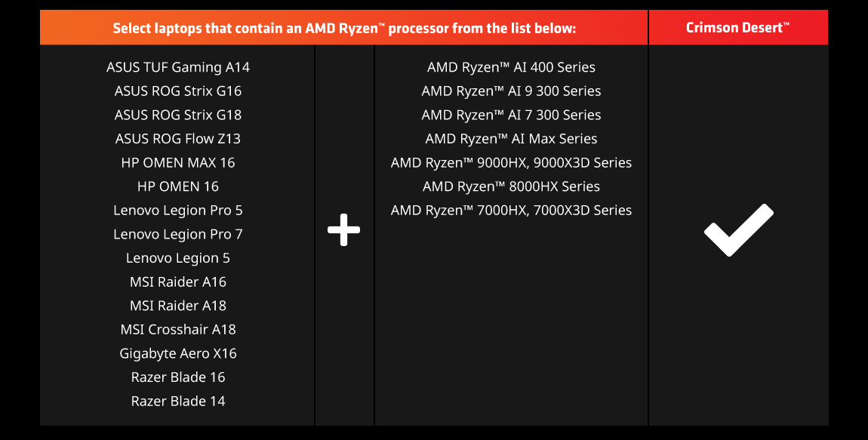The image size is (868, 440).
Task: Pick ASUS ROG Flow Z13 text
Action: 178,139
